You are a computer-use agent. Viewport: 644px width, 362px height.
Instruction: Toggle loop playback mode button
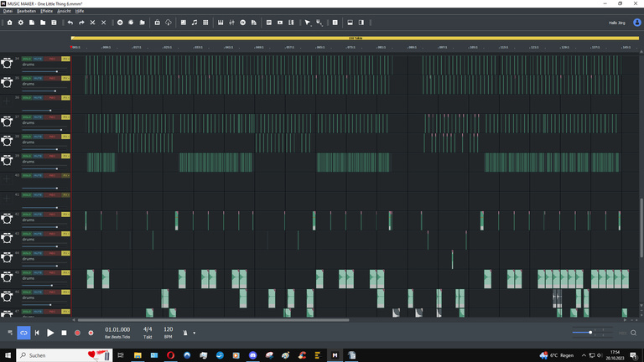[x=23, y=333]
